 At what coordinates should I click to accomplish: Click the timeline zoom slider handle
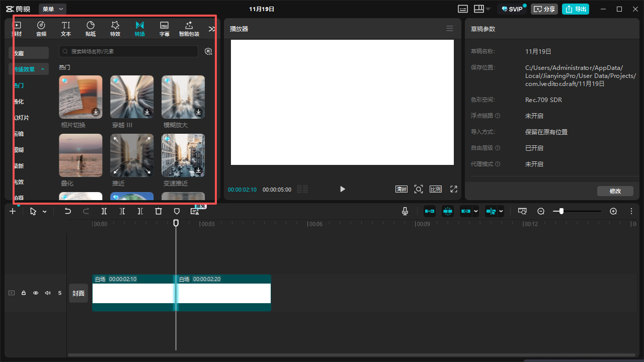click(x=561, y=212)
